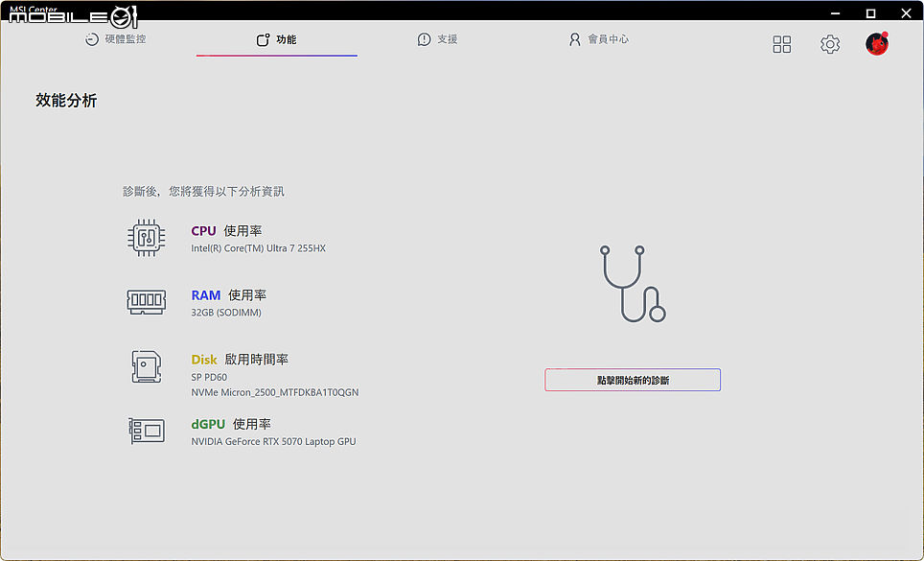
Task: Click the CPU chip icon
Action: (x=146, y=238)
